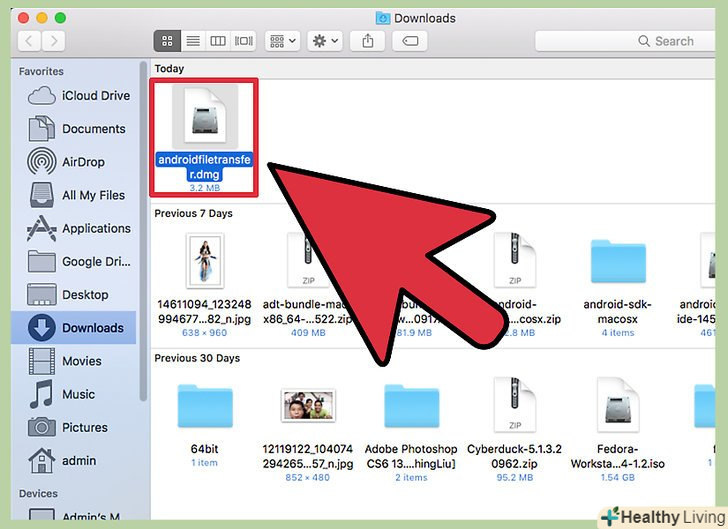Image resolution: width=728 pixels, height=529 pixels.
Task: Click the Previous 7 Days group header
Action: coord(194,214)
